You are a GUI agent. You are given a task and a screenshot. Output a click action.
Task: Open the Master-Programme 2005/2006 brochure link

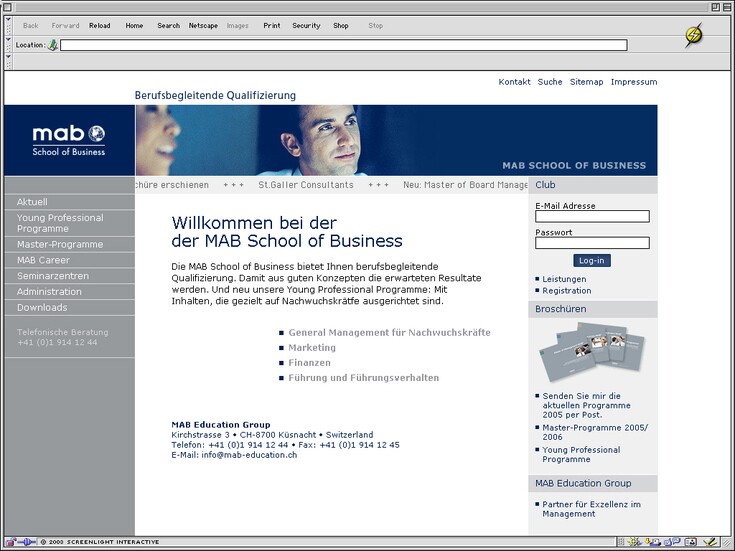point(595,432)
